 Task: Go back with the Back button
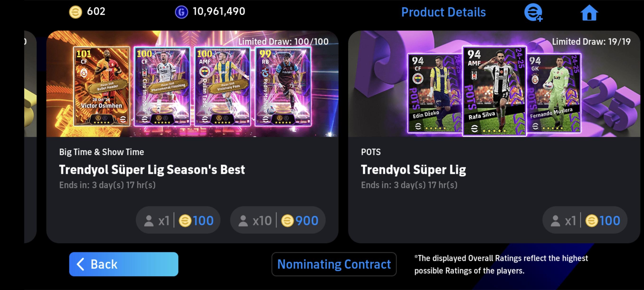tap(123, 264)
